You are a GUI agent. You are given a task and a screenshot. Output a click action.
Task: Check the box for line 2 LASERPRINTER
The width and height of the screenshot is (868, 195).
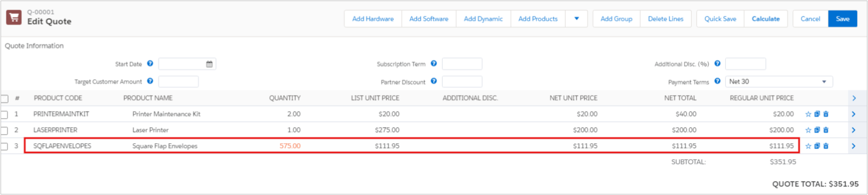click(x=5, y=131)
